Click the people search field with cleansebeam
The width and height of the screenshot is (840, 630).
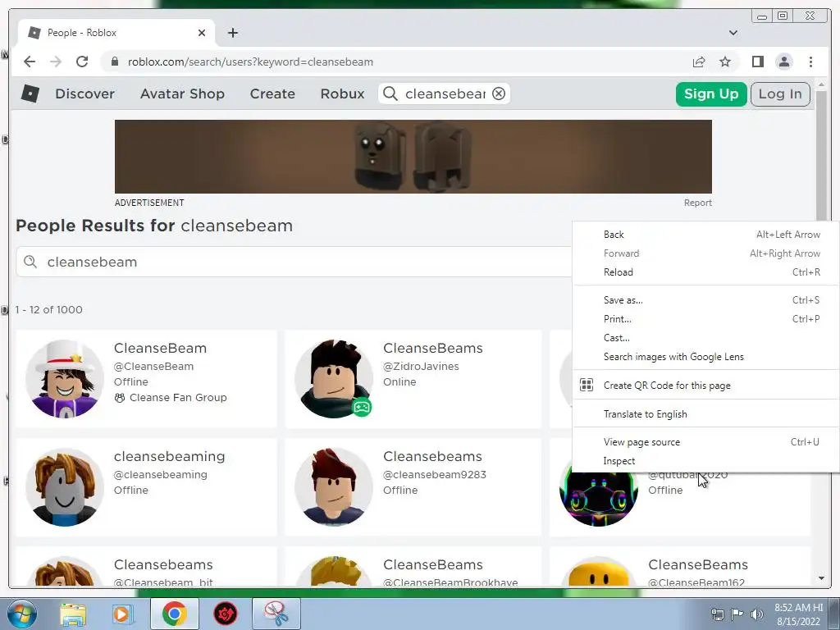(294, 262)
